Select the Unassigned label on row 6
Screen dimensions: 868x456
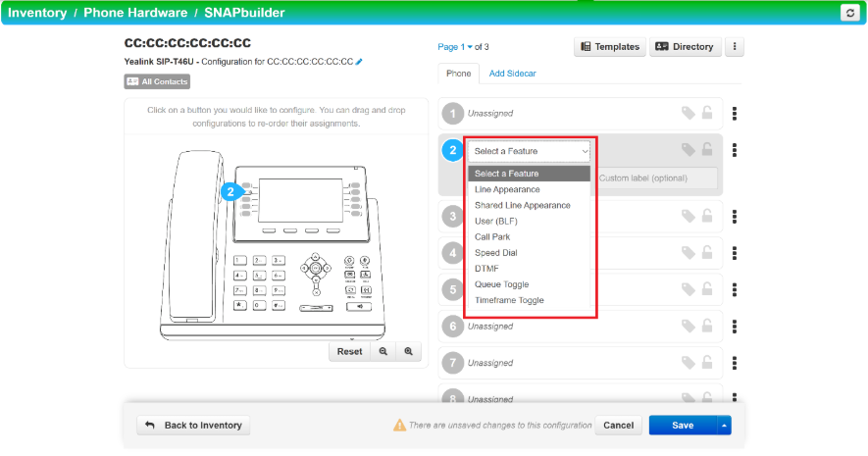pyautogui.click(x=490, y=327)
